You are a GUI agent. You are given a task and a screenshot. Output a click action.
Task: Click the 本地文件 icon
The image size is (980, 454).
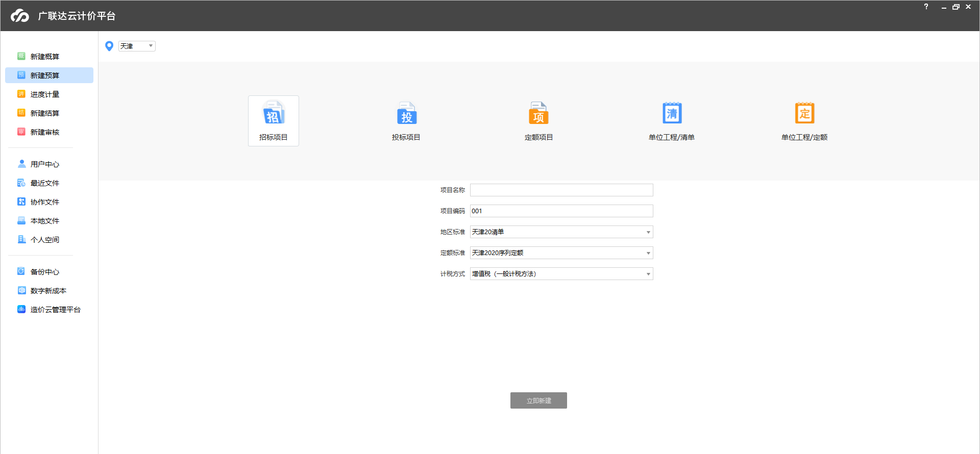coord(21,220)
